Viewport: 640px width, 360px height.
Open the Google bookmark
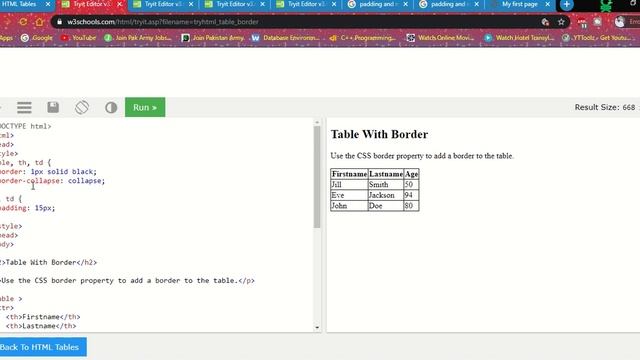(x=37, y=38)
